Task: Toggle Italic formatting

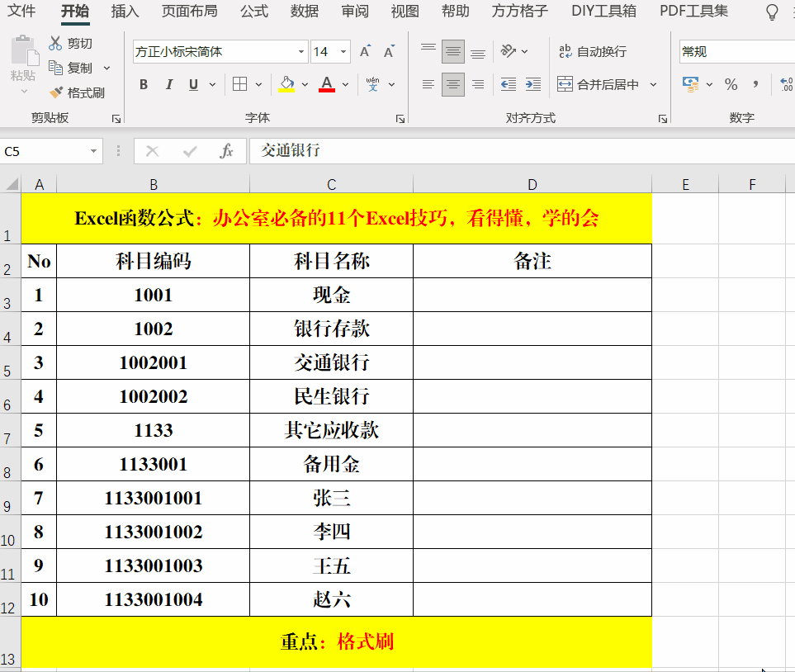Action: click(x=169, y=84)
